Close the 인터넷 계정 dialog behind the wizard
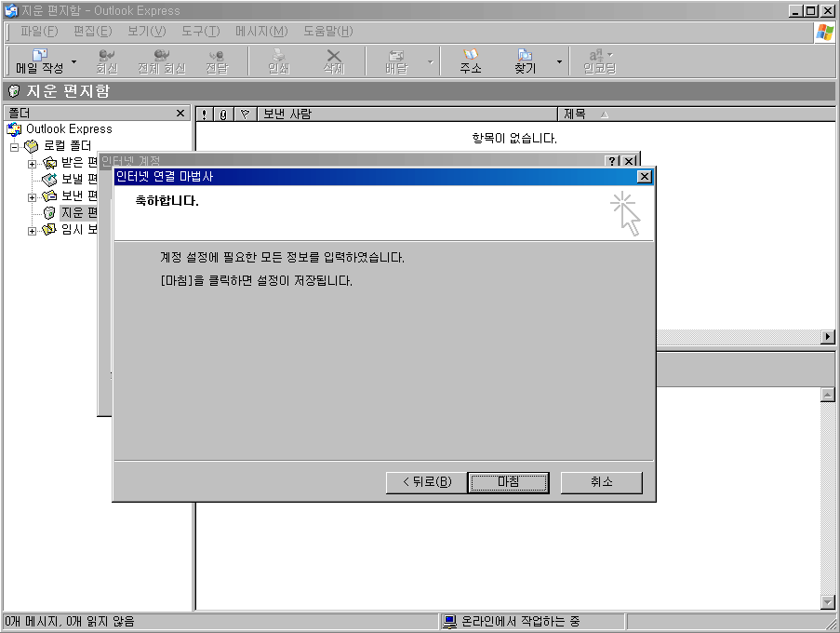The width and height of the screenshot is (840, 633). [x=630, y=161]
